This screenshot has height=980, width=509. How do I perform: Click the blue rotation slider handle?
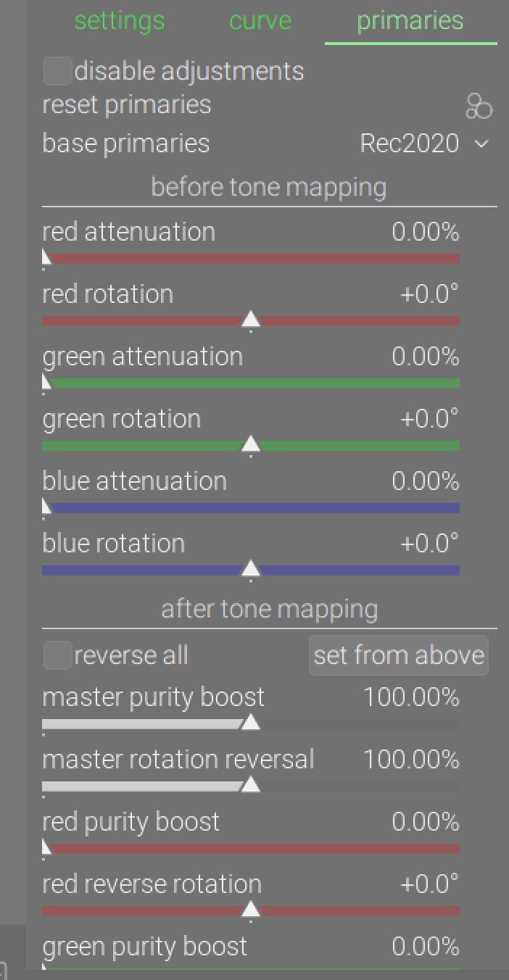(251, 569)
